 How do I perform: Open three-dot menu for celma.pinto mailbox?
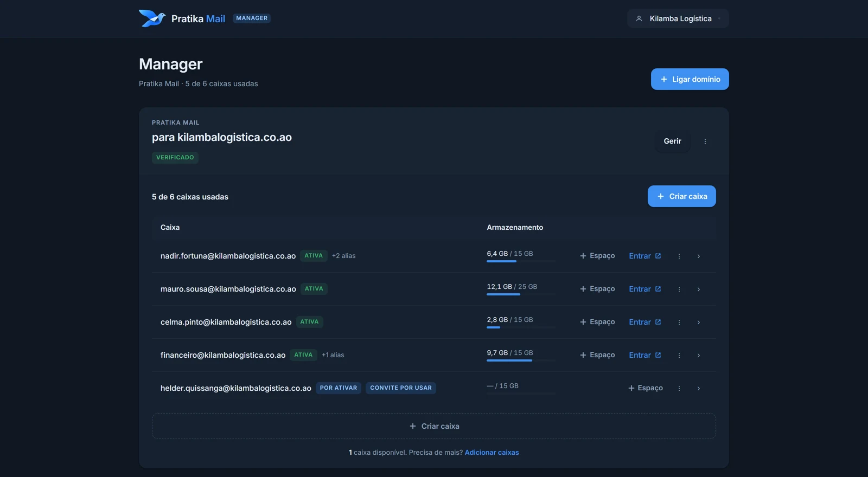point(679,322)
